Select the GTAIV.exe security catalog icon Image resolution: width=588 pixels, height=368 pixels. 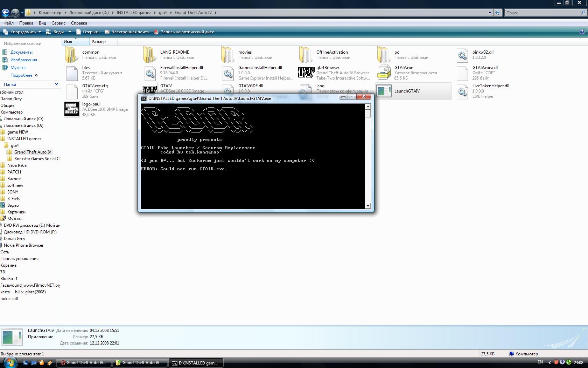[x=384, y=73]
